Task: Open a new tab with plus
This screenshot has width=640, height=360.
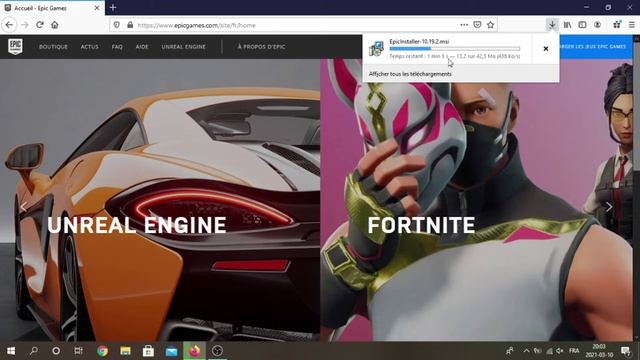Action: coord(113,8)
